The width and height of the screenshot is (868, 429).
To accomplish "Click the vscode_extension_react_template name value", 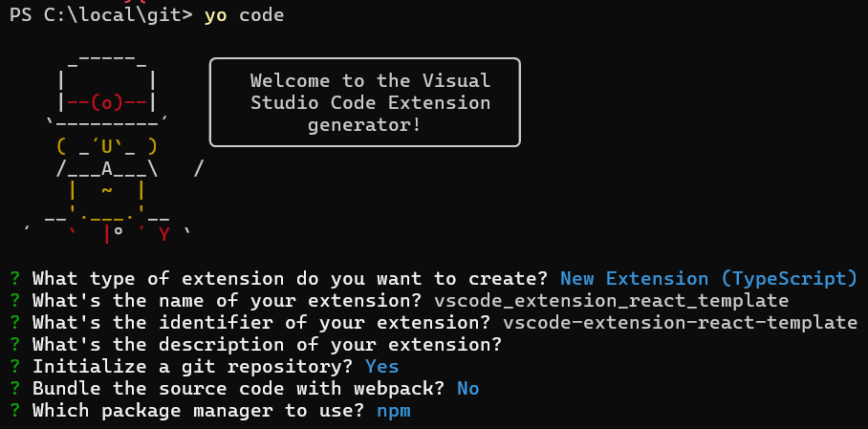I will point(612,301).
